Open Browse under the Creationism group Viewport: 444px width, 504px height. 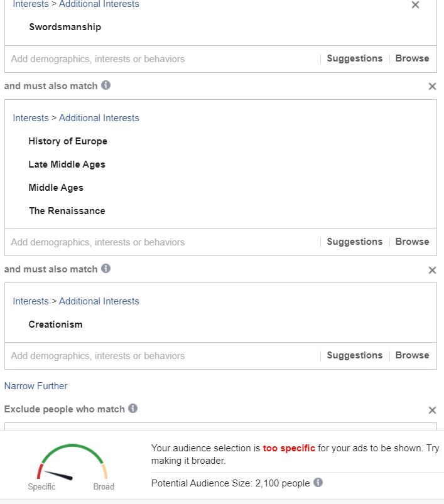412,355
